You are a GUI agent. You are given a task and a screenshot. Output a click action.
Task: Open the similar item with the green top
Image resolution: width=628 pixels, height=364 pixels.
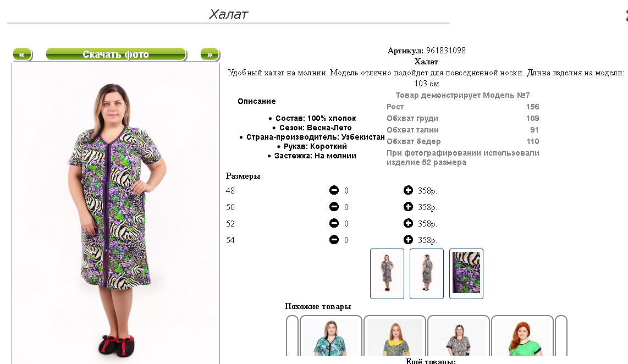(x=522, y=337)
